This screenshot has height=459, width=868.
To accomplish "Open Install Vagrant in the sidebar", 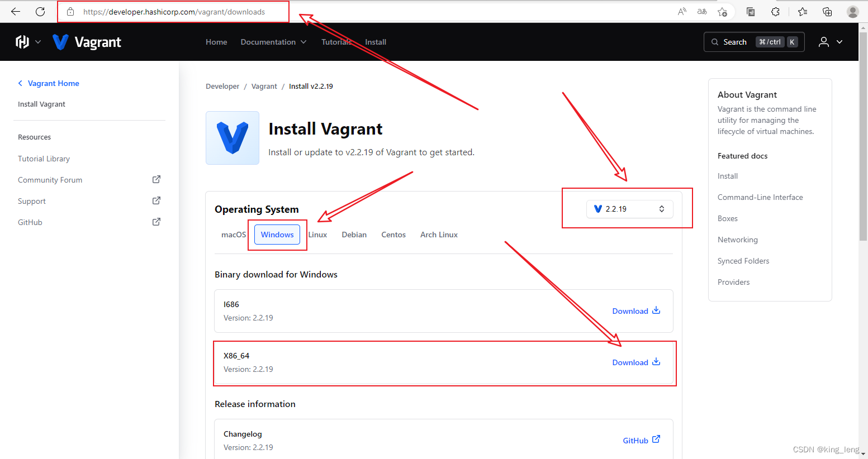I will point(41,104).
